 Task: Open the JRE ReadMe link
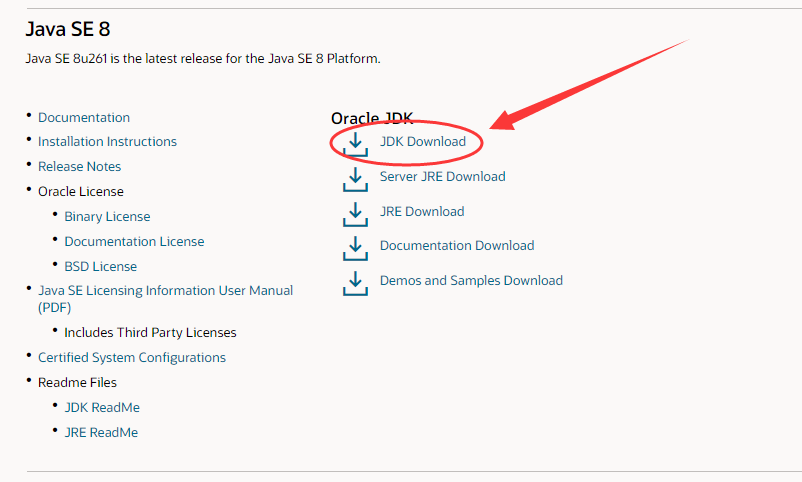coord(101,433)
